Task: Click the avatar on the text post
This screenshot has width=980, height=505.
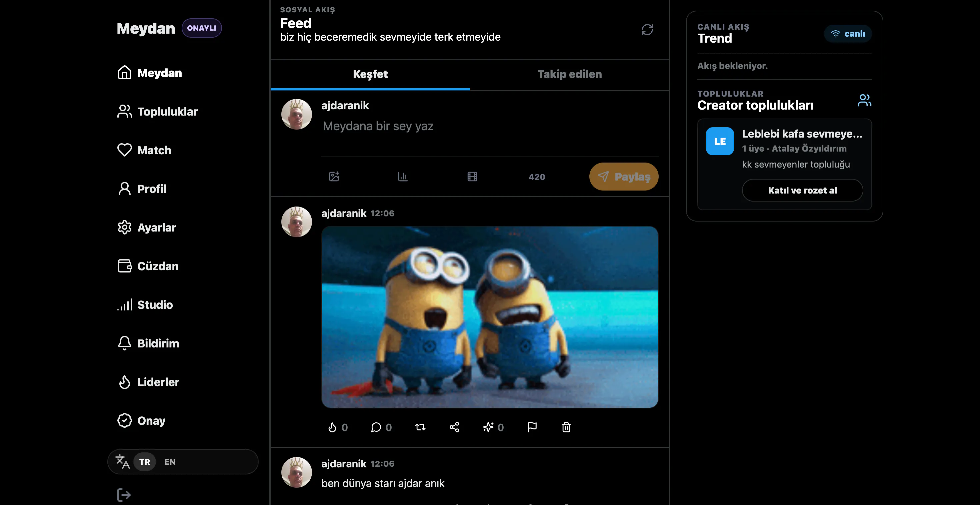Action: [296, 472]
